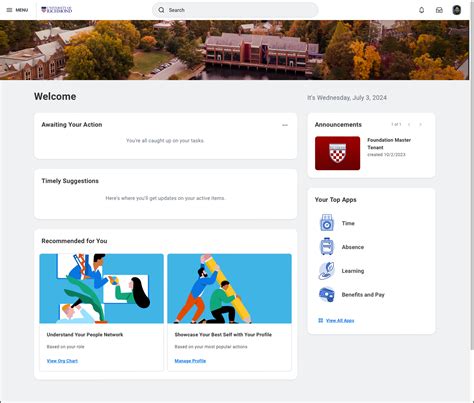
Task: Click the Announcements heading
Action: [x=338, y=125]
